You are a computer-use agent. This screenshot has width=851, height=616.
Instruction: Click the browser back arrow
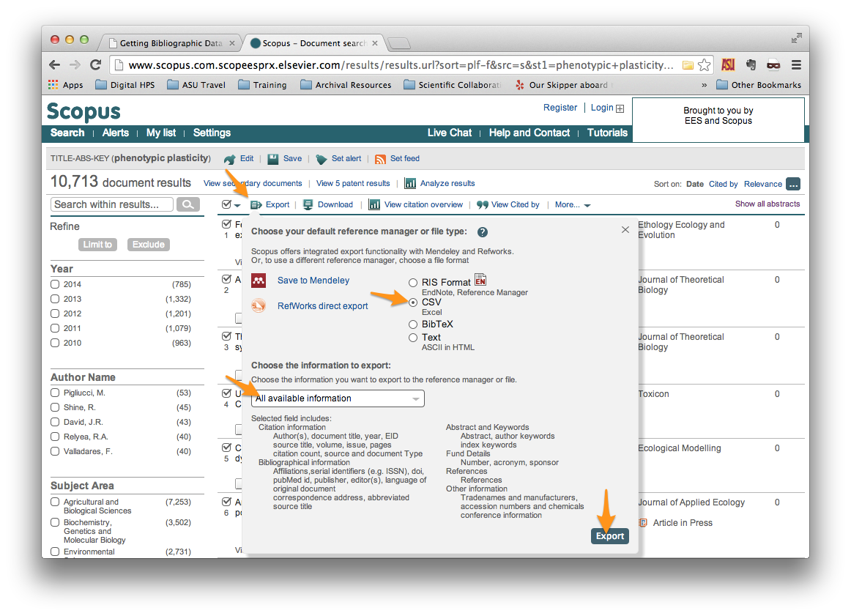point(54,65)
